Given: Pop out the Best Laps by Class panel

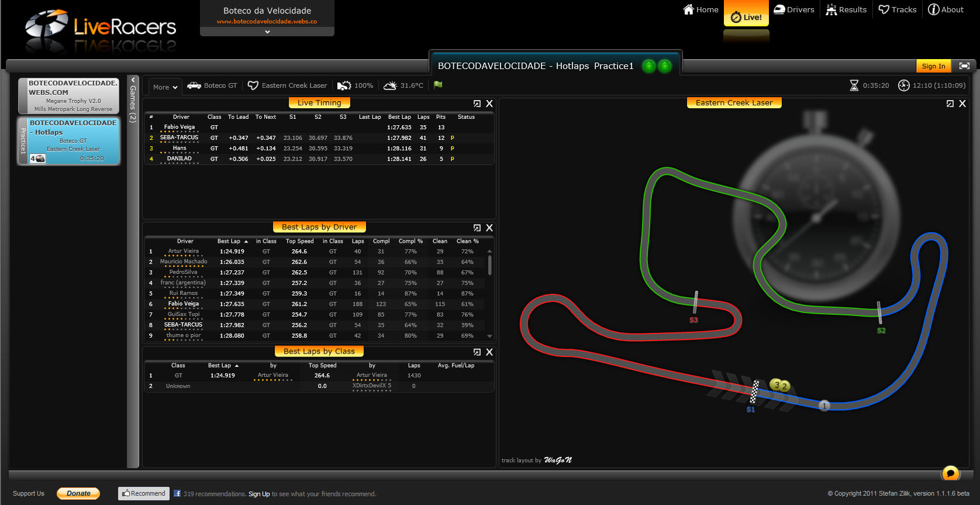Looking at the screenshot, I should click(477, 352).
